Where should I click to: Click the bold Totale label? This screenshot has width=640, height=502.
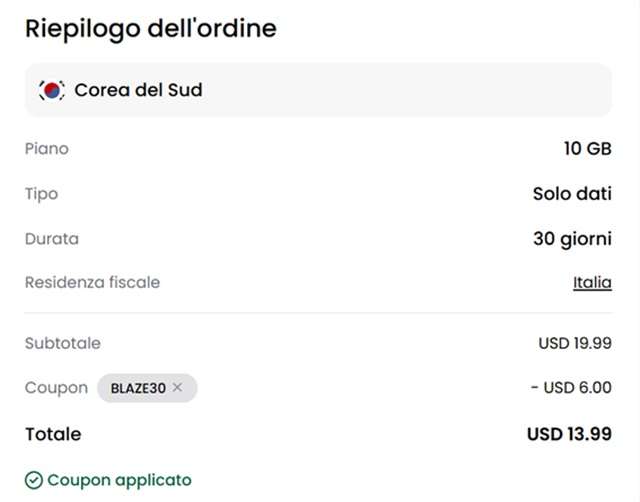(53, 434)
